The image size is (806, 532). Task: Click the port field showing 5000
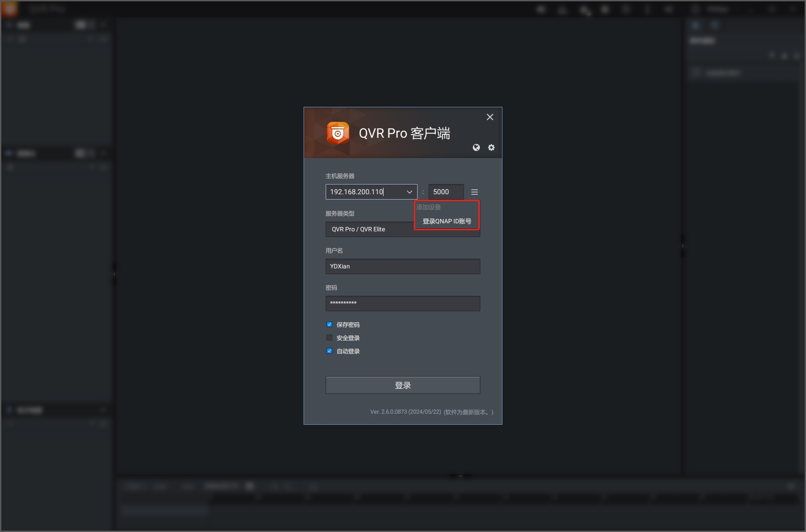point(446,192)
